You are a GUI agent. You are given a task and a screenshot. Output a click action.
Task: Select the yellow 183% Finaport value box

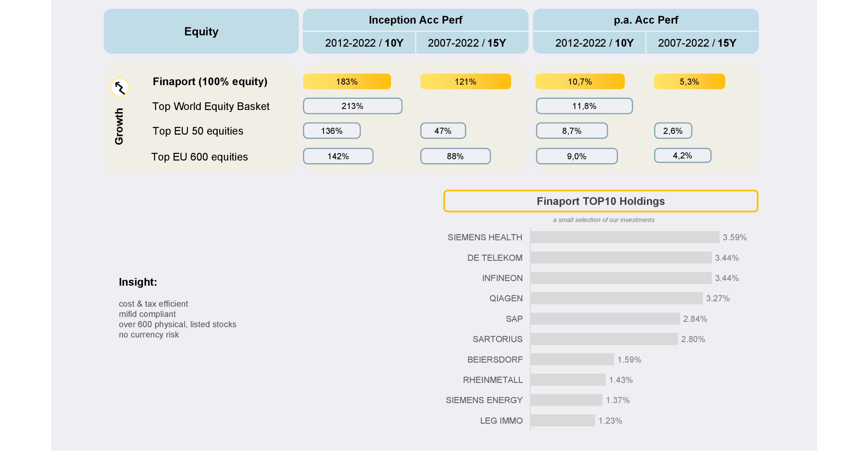(347, 82)
